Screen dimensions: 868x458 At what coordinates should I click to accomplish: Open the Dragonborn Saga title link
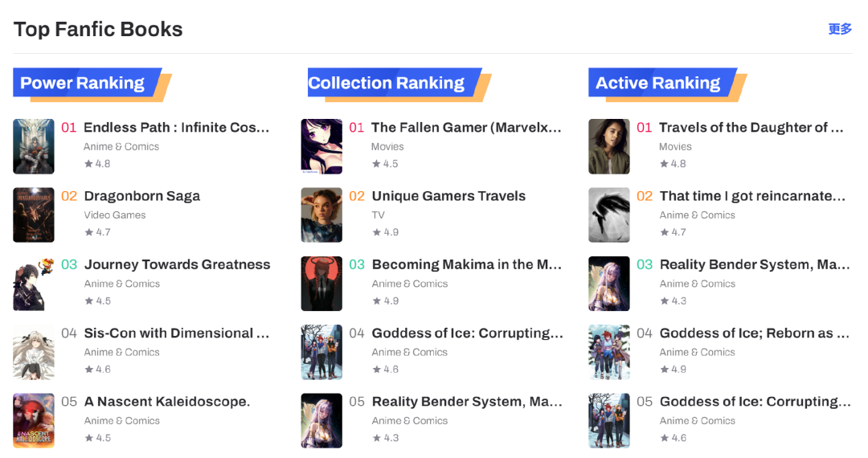[142, 196]
